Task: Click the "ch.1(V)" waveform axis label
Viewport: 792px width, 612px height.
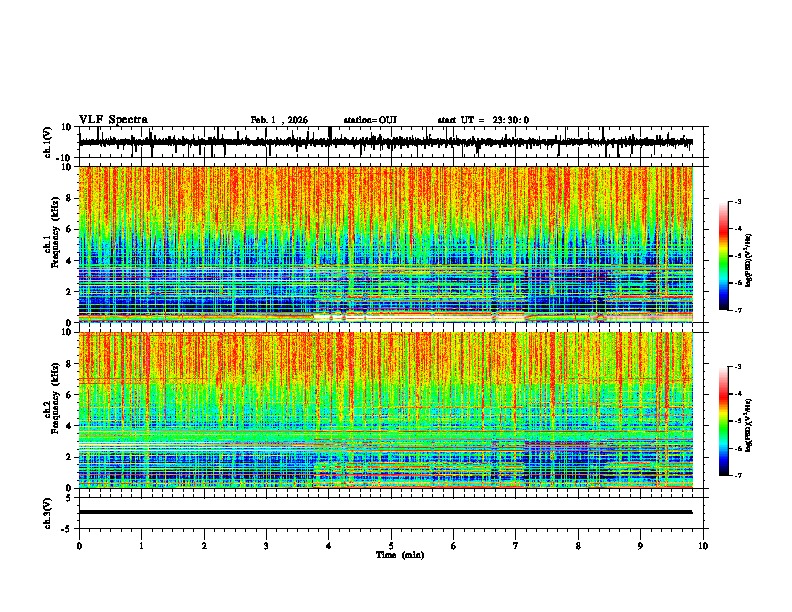Action: point(48,142)
